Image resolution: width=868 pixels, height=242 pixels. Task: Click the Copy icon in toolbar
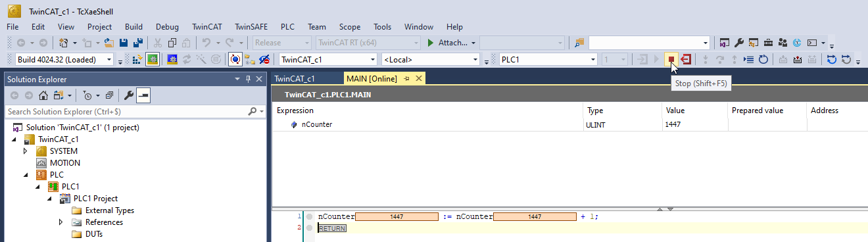coord(172,43)
